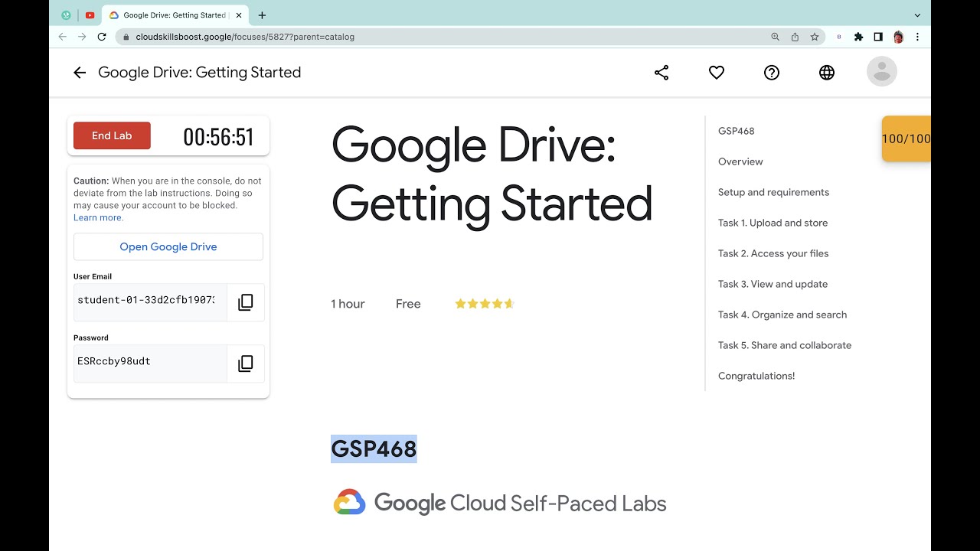This screenshot has width=980, height=551.
Task: Click the browser back navigation arrow
Action: coord(63,37)
